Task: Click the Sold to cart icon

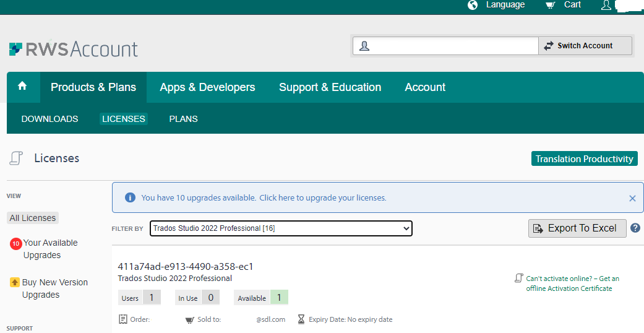Action: (190, 319)
